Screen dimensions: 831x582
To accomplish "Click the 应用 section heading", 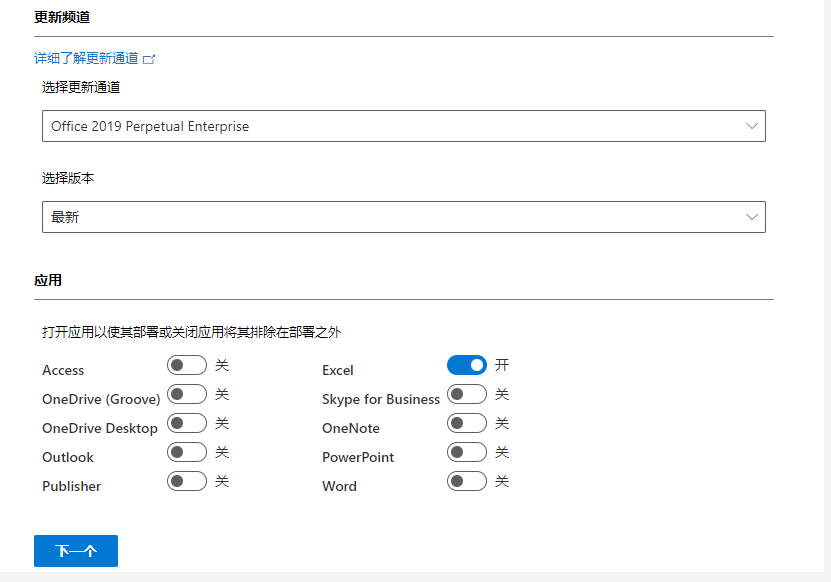I will point(48,280).
